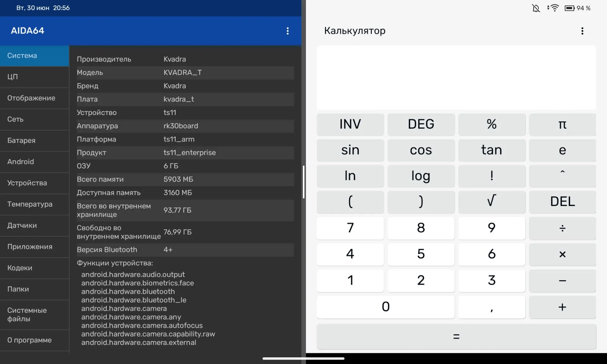
Task: Insert an opening parenthesis
Action: click(x=350, y=202)
